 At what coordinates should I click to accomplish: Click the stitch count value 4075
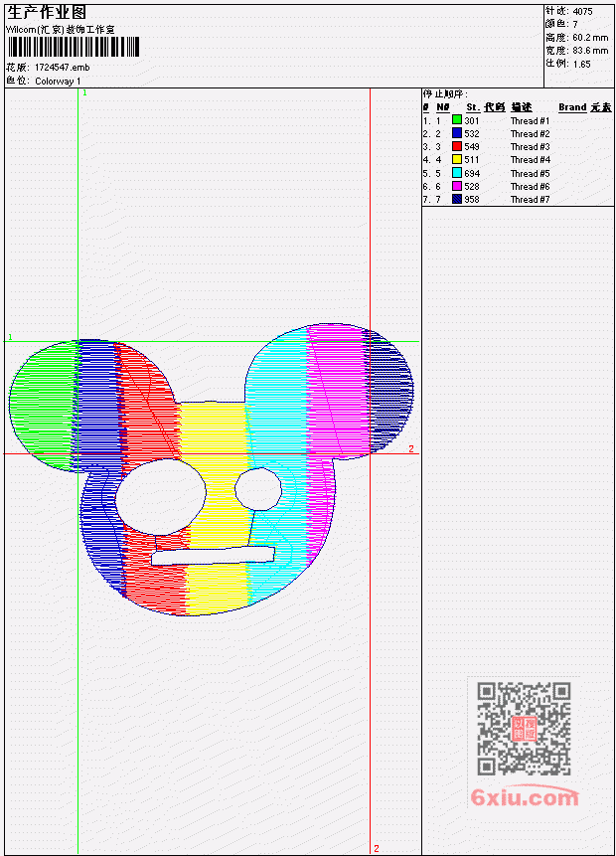[x=582, y=11]
